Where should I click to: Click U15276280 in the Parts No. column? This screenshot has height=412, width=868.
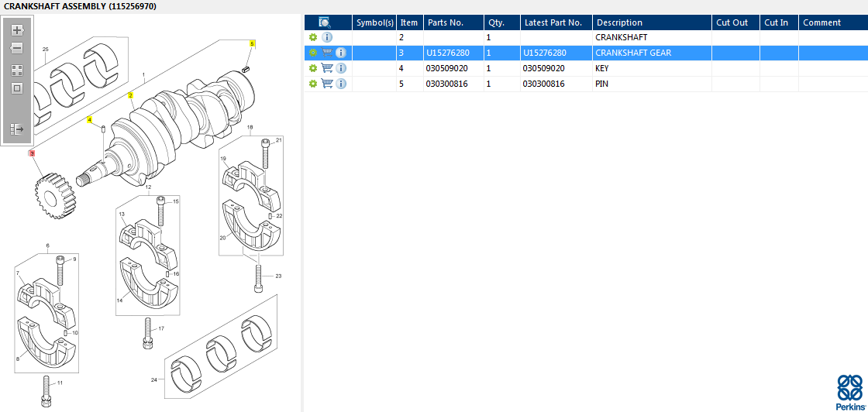point(448,53)
